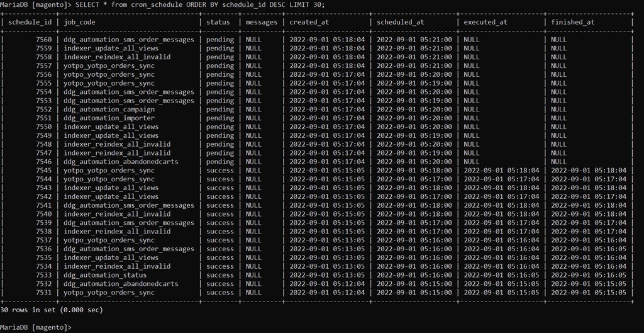Screen dimensions: 644x333
Task: Click job ddg_automation_importer in row 7551
Action: coord(109,118)
